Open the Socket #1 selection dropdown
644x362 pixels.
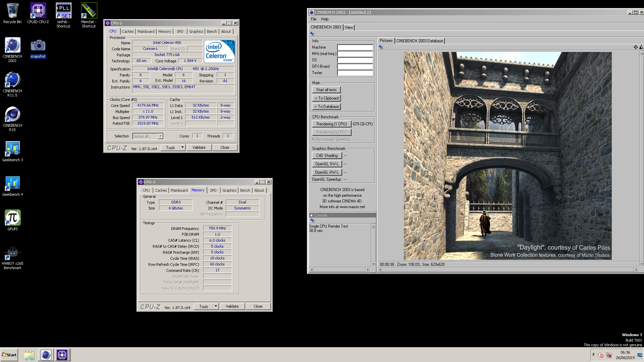click(x=160, y=136)
